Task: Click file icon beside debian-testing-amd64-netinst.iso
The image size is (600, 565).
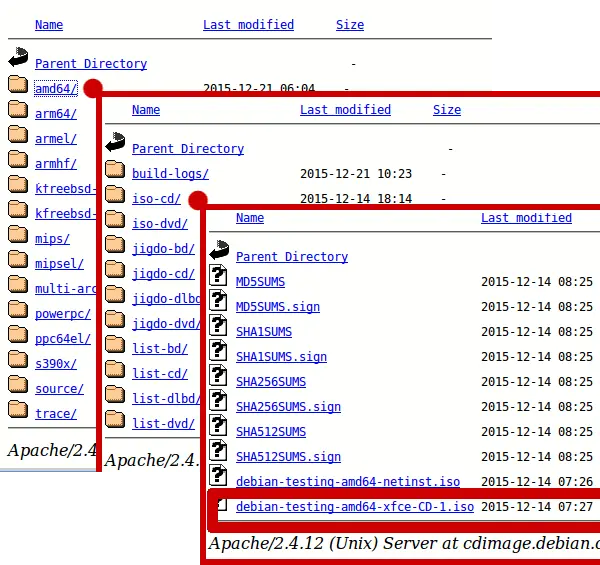Action: [218, 476]
